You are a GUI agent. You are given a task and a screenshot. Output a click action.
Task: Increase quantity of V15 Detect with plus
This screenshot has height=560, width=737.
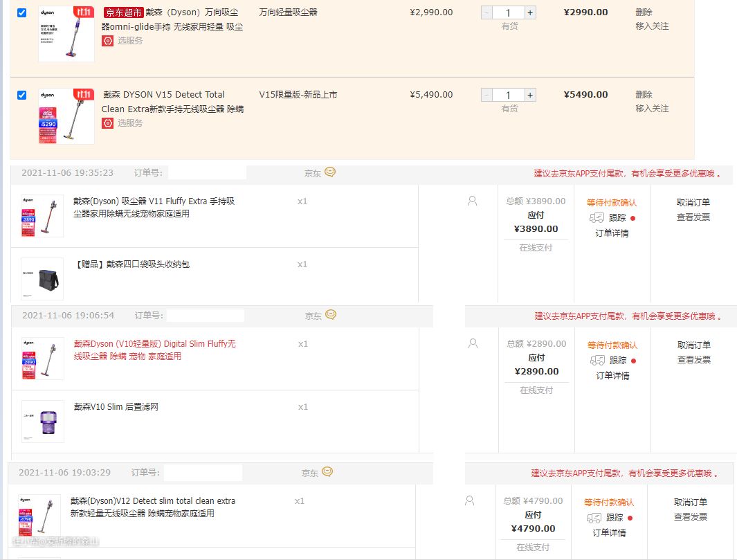click(x=530, y=95)
